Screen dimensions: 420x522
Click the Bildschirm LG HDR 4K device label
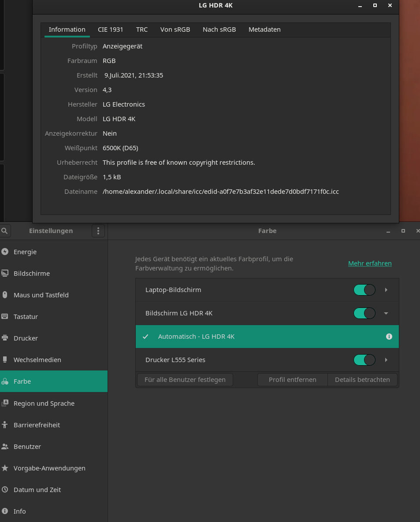point(179,313)
